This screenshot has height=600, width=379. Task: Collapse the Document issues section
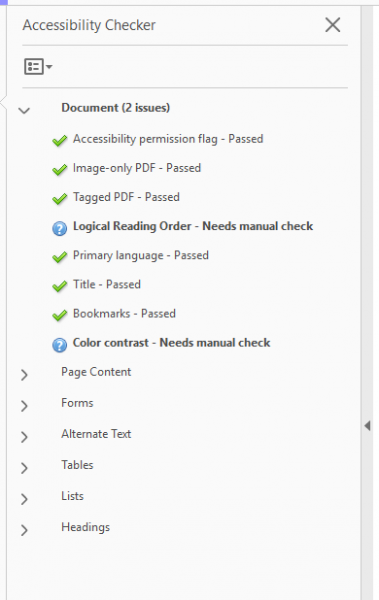[x=24, y=111]
